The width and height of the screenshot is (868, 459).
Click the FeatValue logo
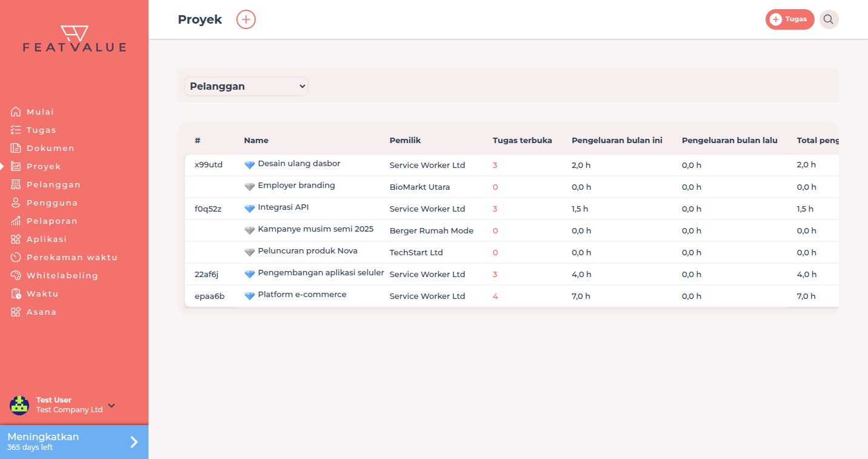75,39
